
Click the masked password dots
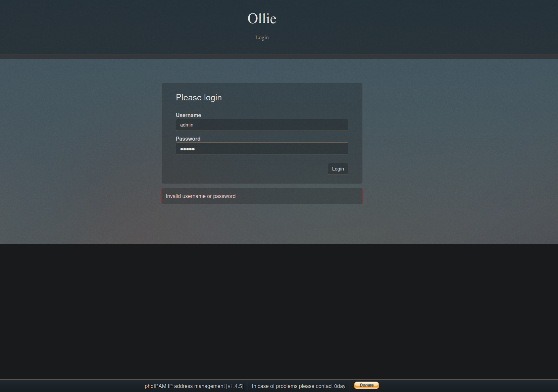[x=187, y=149]
